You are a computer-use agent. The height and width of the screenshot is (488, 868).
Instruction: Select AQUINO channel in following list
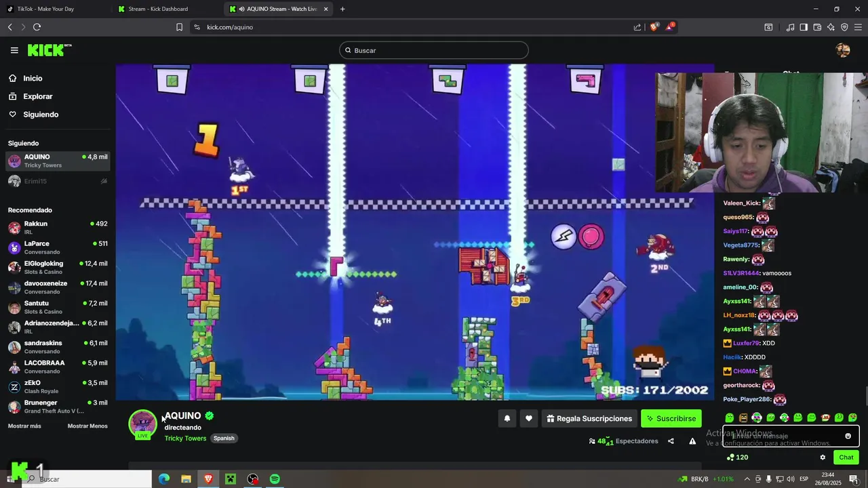[58, 161]
